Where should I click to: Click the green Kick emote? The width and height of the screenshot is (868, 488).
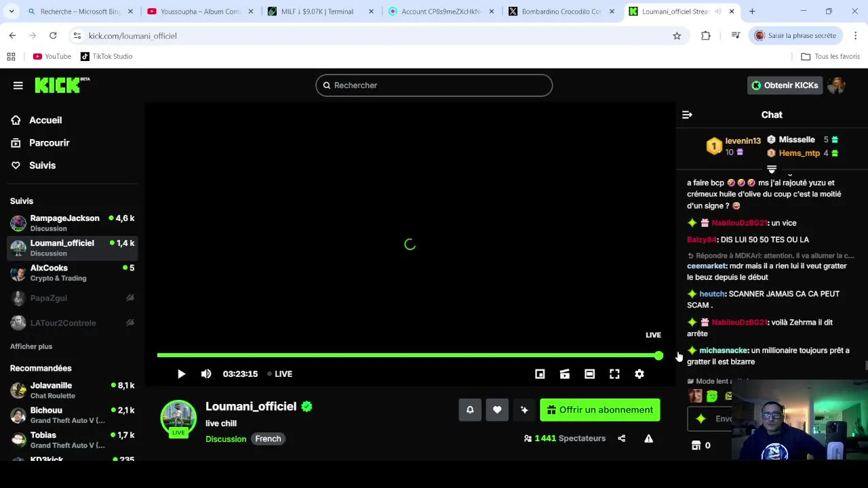[x=711, y=396]
